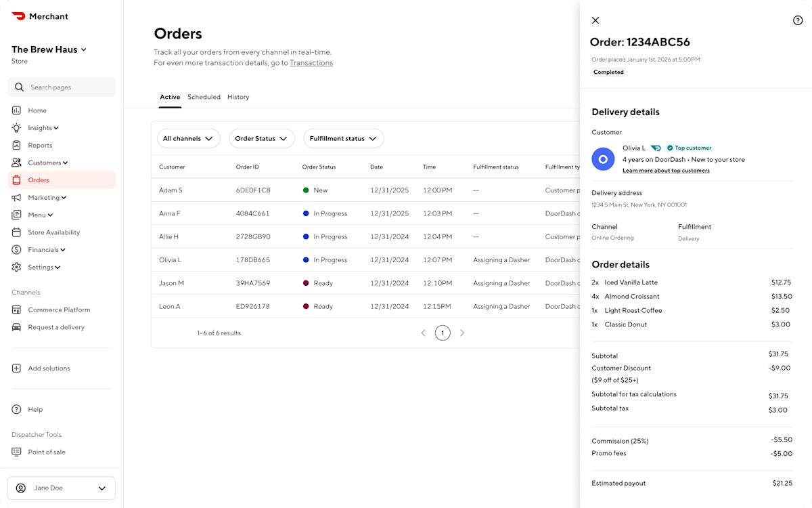Open Store Availability calendar icon
The height and width of the screenshot is (508, 812).
pyautogui.click(x=15, y=232)
